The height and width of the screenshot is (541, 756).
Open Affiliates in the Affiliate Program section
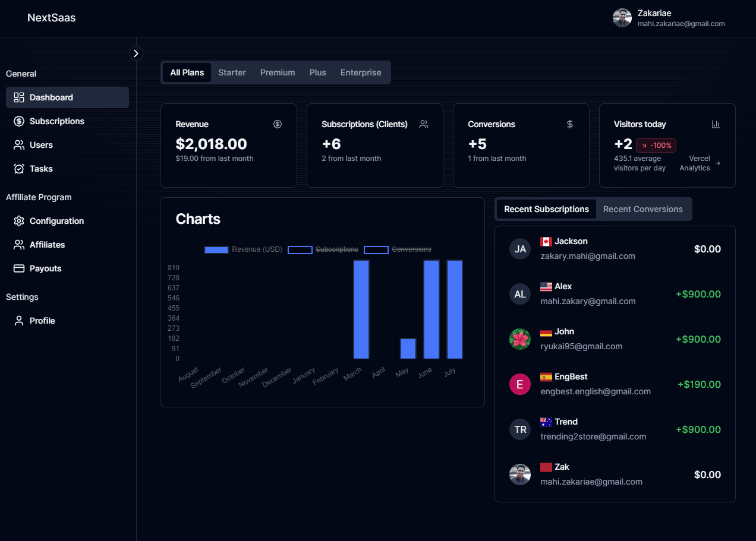tap(47, 245)
